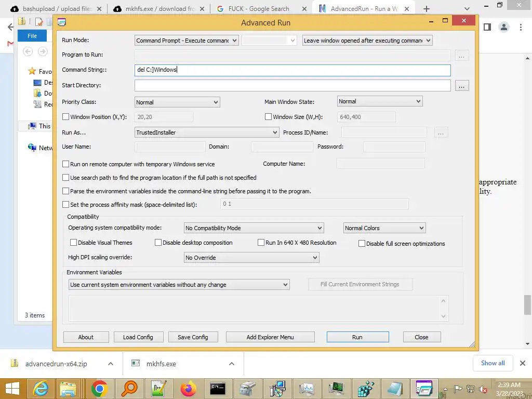Image resolution: width=532 pixels, height=399 pixels.
Task: Enable Window Size (W,H) checkbox
Action: (268, 117)
